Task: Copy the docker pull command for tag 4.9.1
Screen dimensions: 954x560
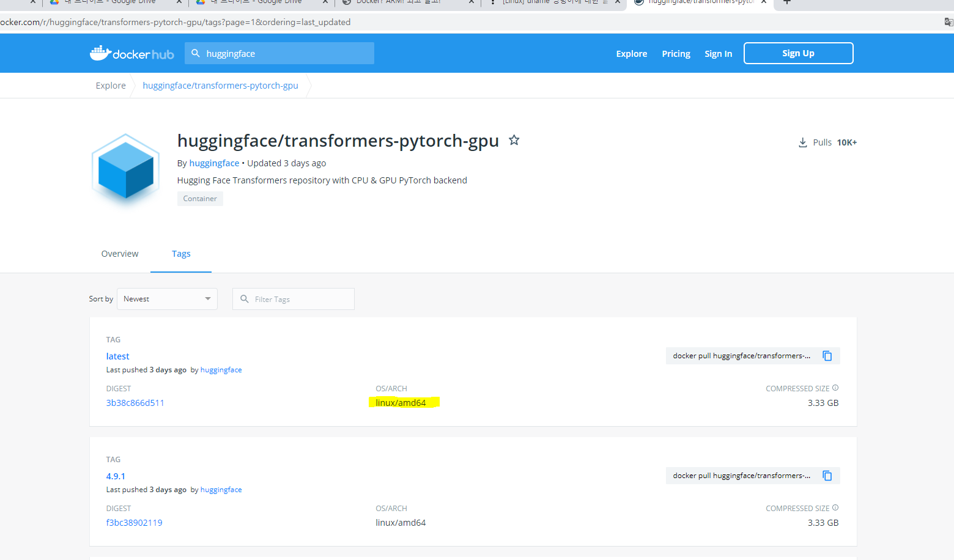Action: click(827, 476)
